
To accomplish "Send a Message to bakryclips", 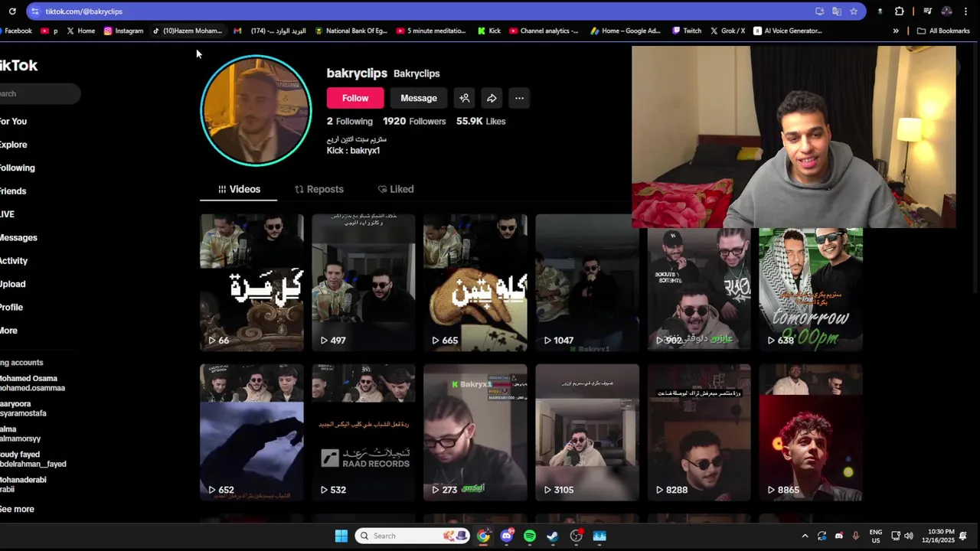I will click(x=419, y=98).
